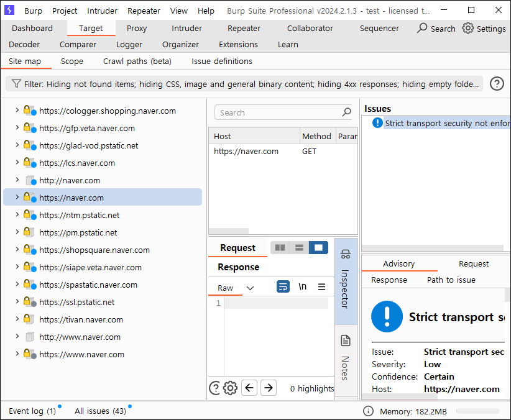Open editor search settings gear
The height and width of the screenshot is (420, 511).
click(x=230, y=388)
